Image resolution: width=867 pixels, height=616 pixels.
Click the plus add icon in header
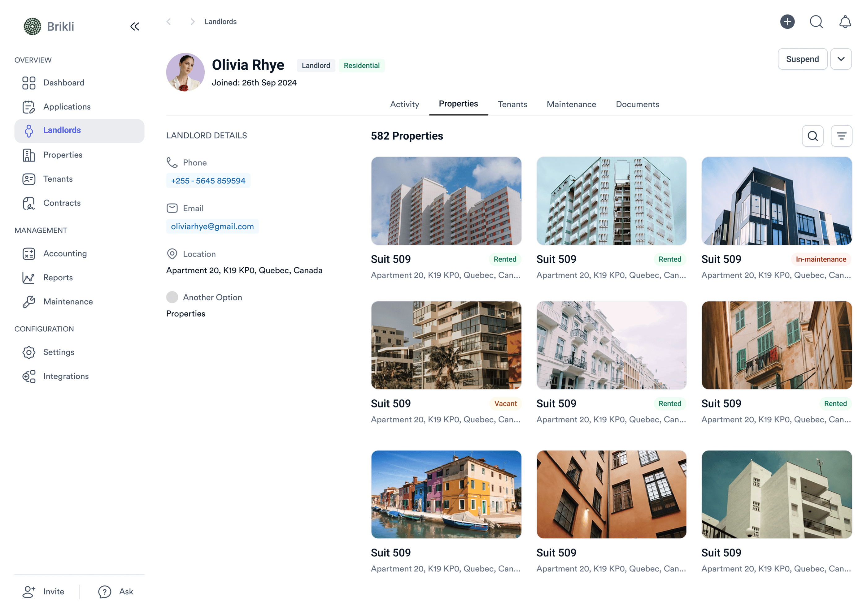tap(787, 22)
